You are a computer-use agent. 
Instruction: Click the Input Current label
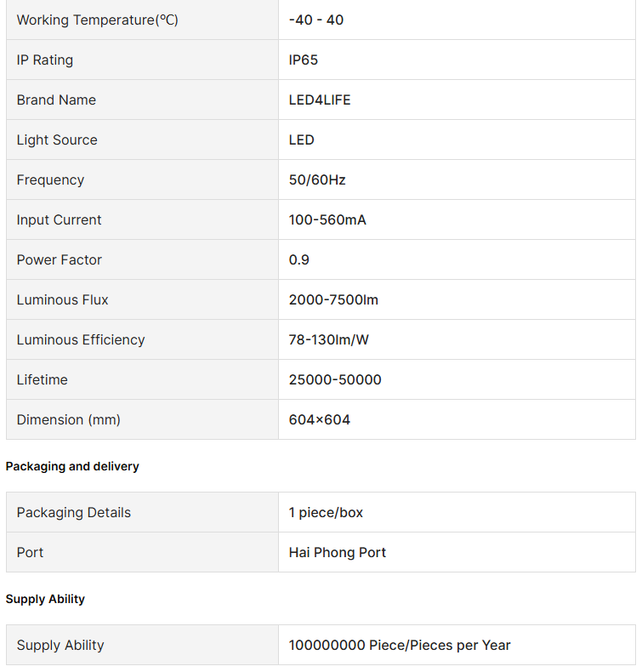coord(59,219)
